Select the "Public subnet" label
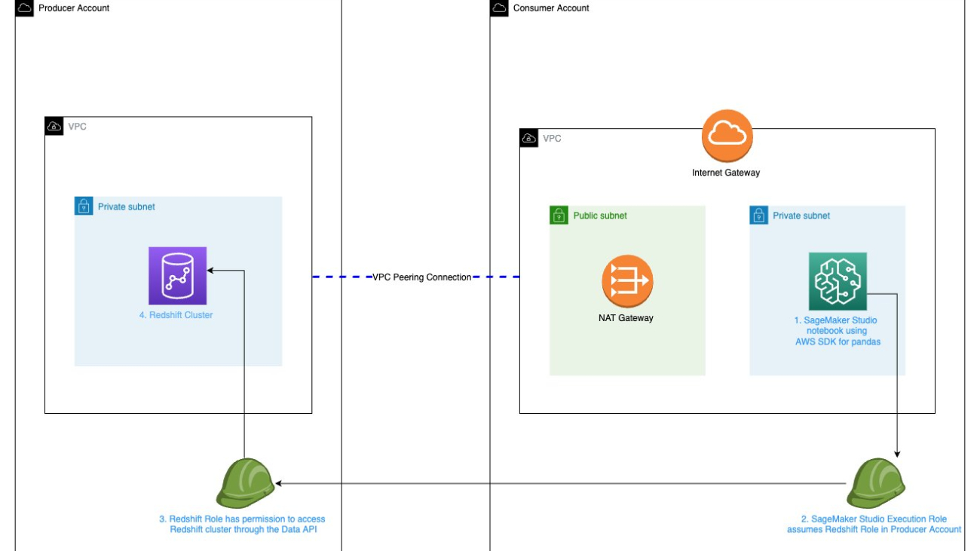This screenshot has height=551, width=980. coord(600,216)
